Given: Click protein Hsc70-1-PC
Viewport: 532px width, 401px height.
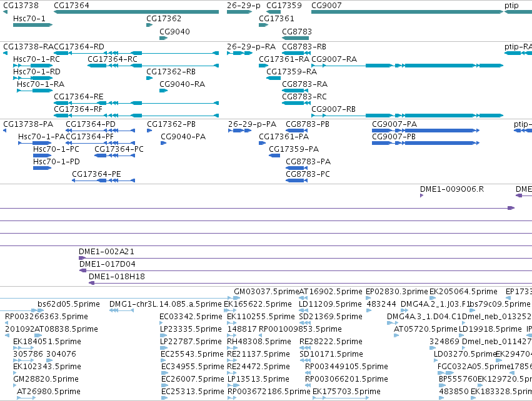Looking at the screenshot, I should click(42, 156).
